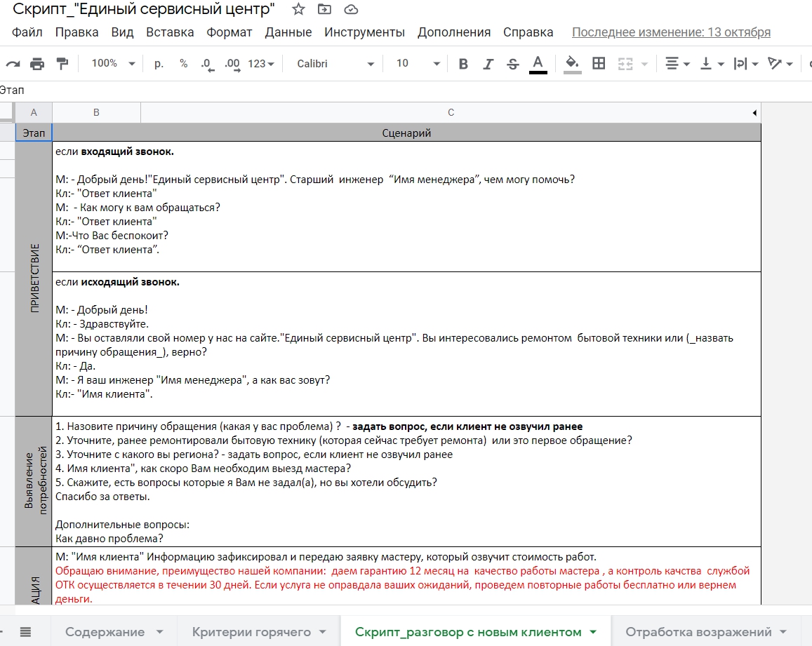Check the cloud save status icon
Screen dimensions: 812x646
[x=351, y=10]
